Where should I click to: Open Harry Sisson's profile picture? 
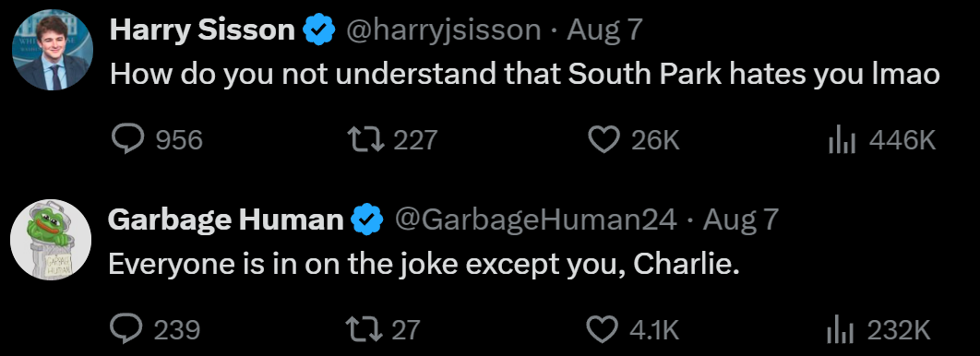tap(53, 50)
